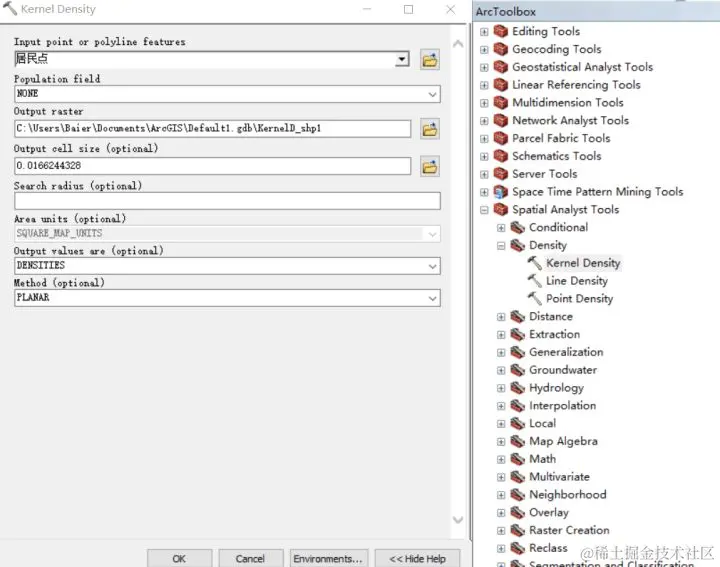Expand the Network Analyst Tools node

click(x=484, y=121)
